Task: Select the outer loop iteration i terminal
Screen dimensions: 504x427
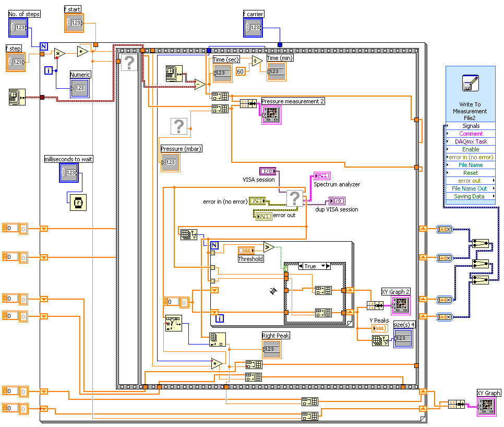Action: pyautogui.click(x=48, y=70)
